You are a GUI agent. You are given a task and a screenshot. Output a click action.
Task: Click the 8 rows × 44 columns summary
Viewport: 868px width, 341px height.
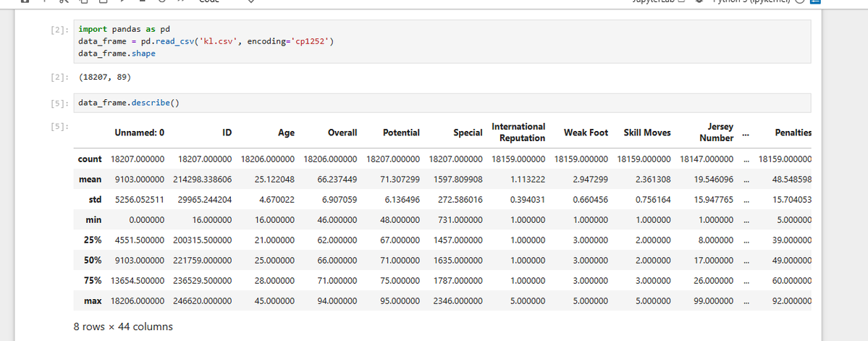(123, 327)
